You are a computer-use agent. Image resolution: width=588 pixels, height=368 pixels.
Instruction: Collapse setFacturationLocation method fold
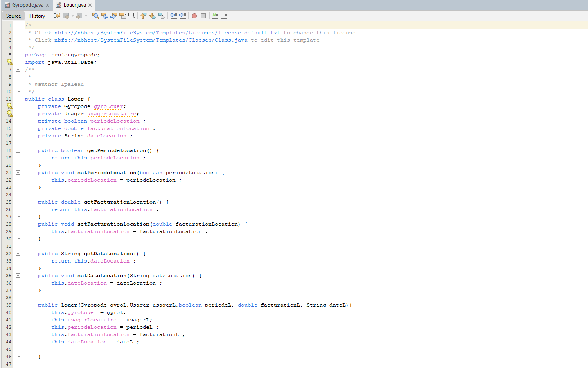click(x=18, y=224)
